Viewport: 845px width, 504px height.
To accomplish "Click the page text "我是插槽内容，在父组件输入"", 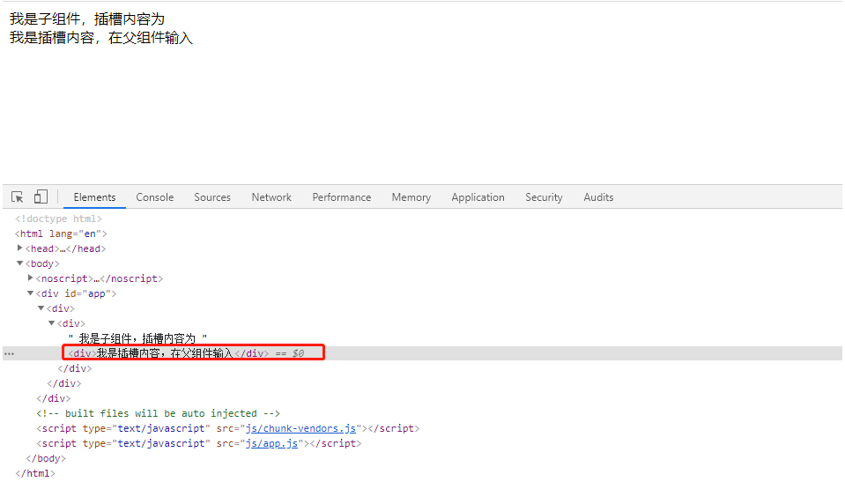I will pos(100,38).
